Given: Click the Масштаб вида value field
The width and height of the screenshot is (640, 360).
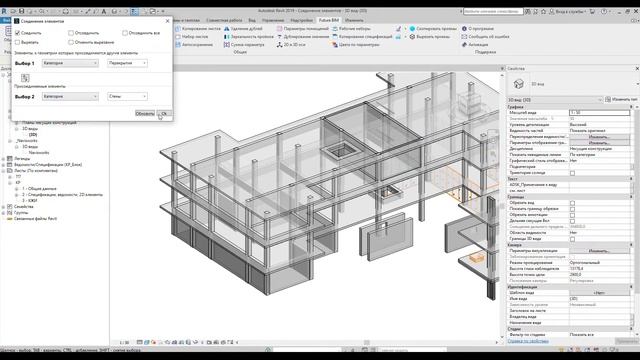Looking at the screenshot, I should pos(599,113).
